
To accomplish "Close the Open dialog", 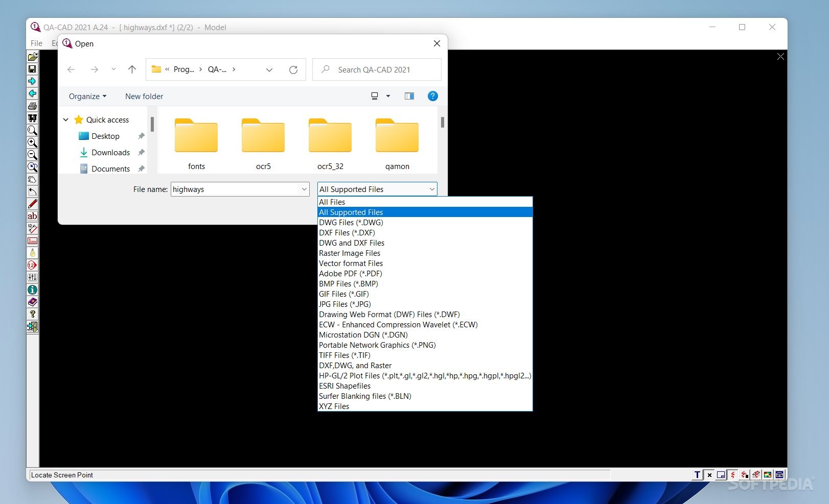I will pos(436,43).
